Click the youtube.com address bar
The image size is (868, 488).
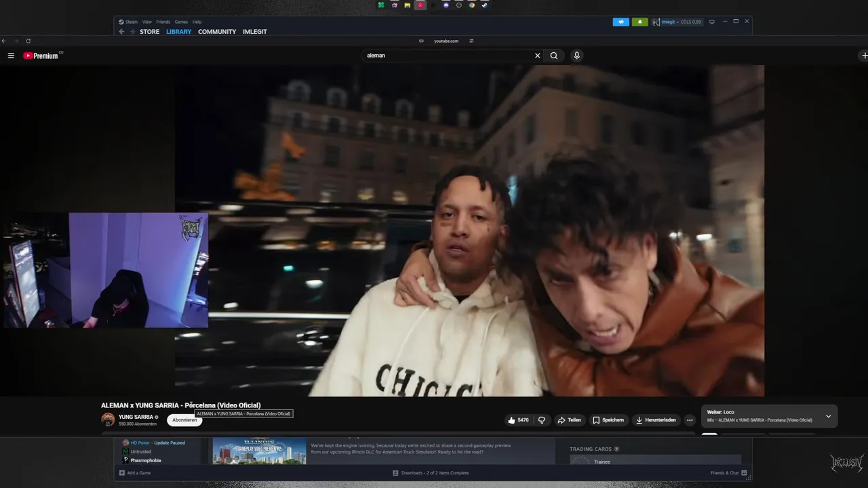(x=446, y=41)
